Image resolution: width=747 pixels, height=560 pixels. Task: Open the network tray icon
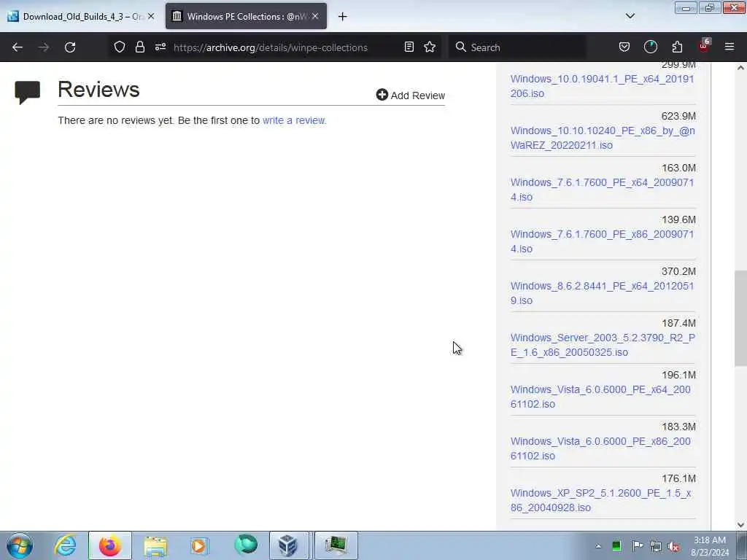click(x=656, y=546)
